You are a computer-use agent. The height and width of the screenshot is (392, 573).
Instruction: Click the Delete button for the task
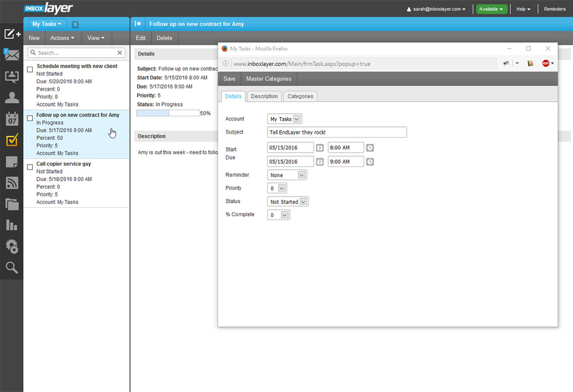pyautogui.click(x=164, y=38)
